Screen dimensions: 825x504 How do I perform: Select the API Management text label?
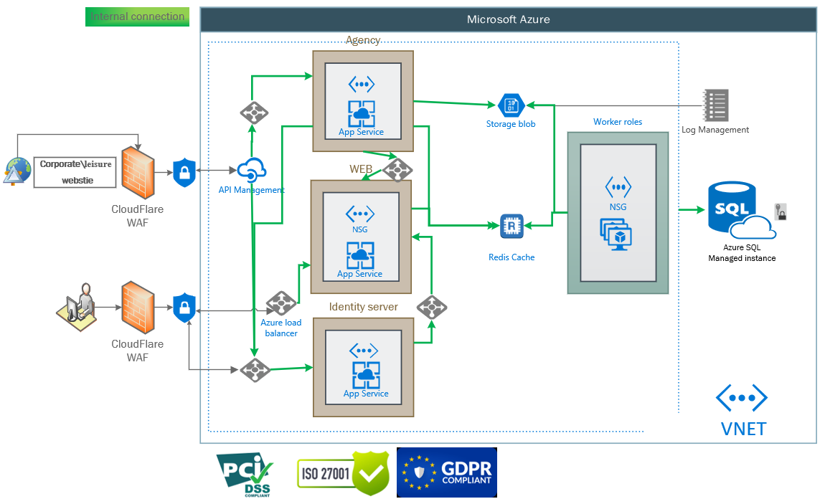(x=252, y=190)
